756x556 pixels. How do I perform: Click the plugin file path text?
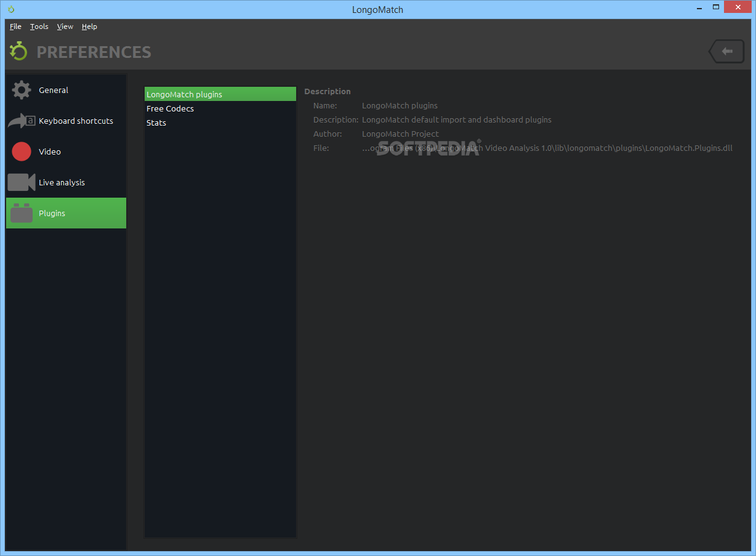[x=547, y=148]
